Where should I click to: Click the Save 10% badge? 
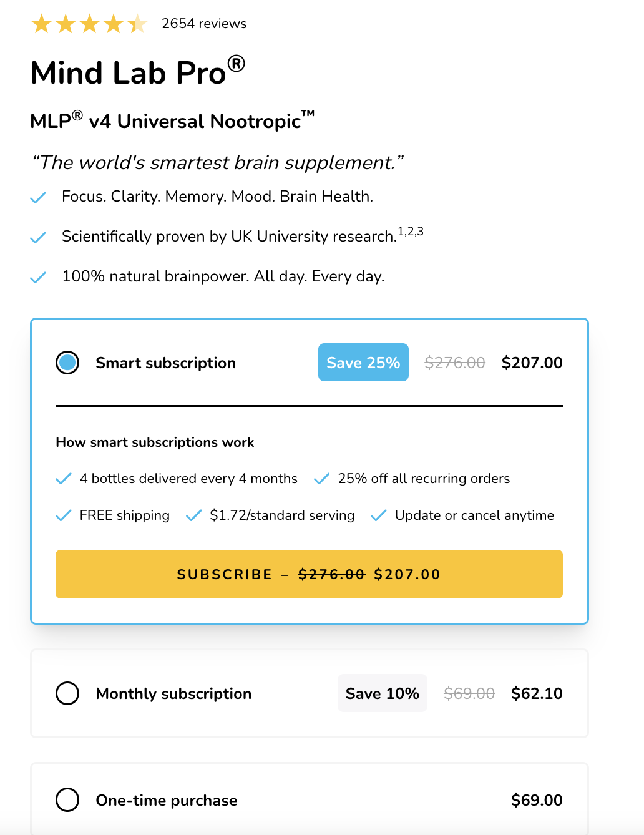point(382,693)
